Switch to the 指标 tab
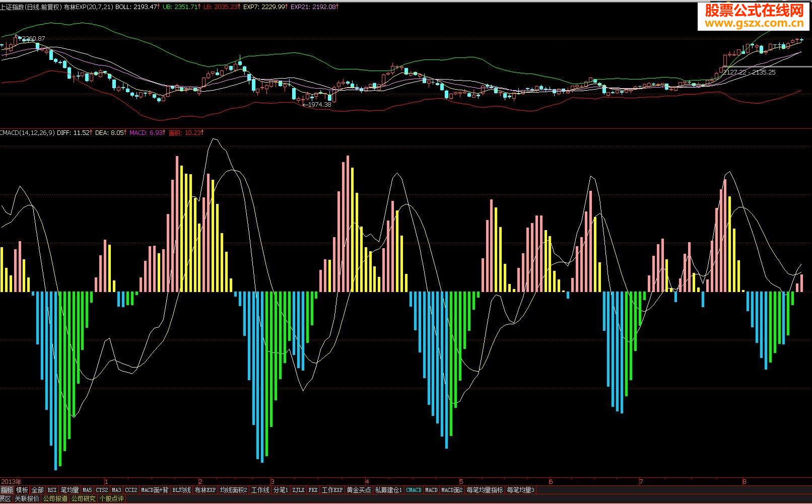Viewport: 812px width, 504px height. (7, 490)
